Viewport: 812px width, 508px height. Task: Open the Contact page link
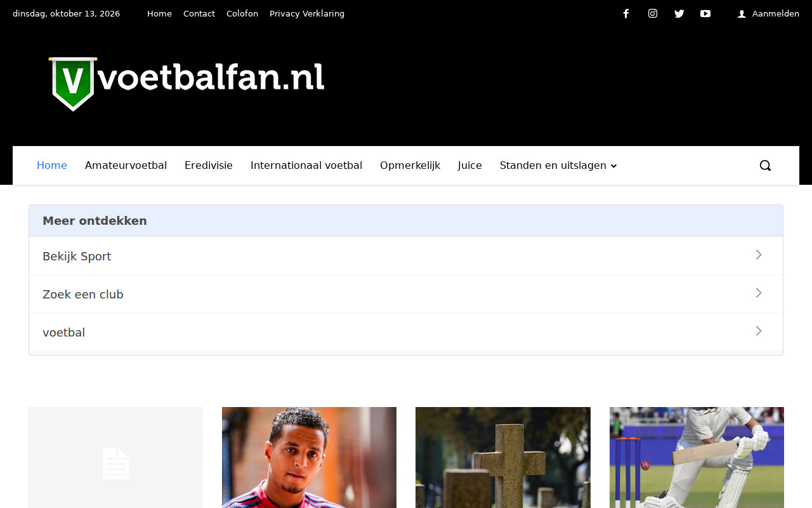[199, 14]
